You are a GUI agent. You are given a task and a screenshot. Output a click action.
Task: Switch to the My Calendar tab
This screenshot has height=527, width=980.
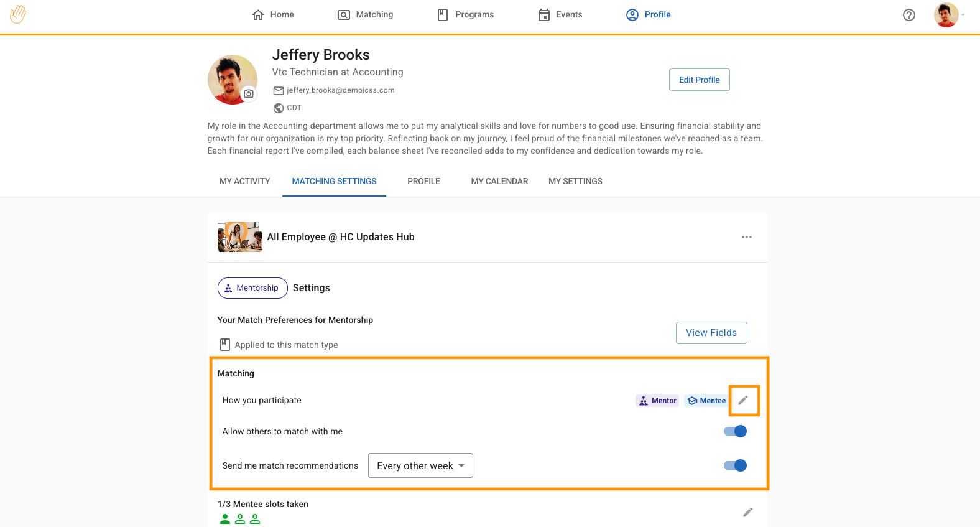[499, 181]
